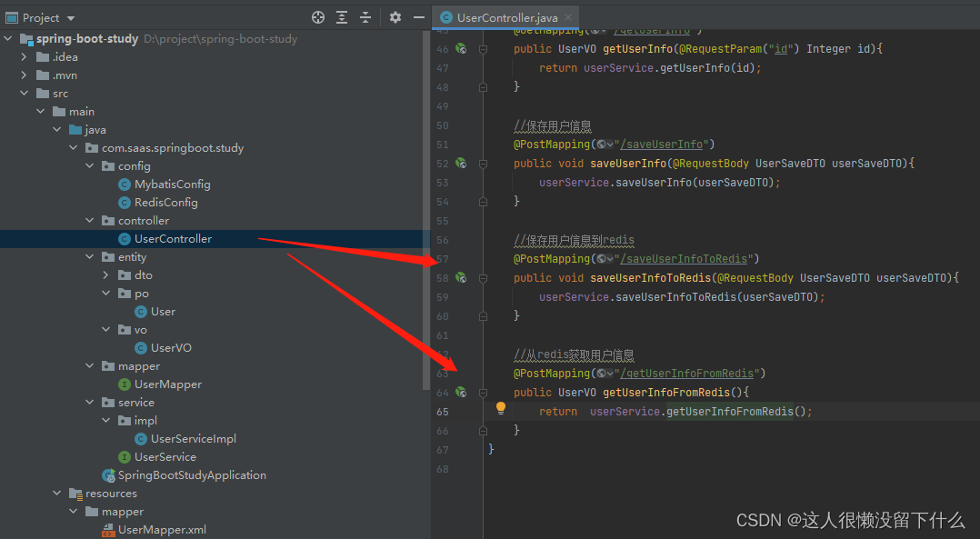Click the UserMapper.xml file icon
980x539 pixels.
[x=108, y=529]
